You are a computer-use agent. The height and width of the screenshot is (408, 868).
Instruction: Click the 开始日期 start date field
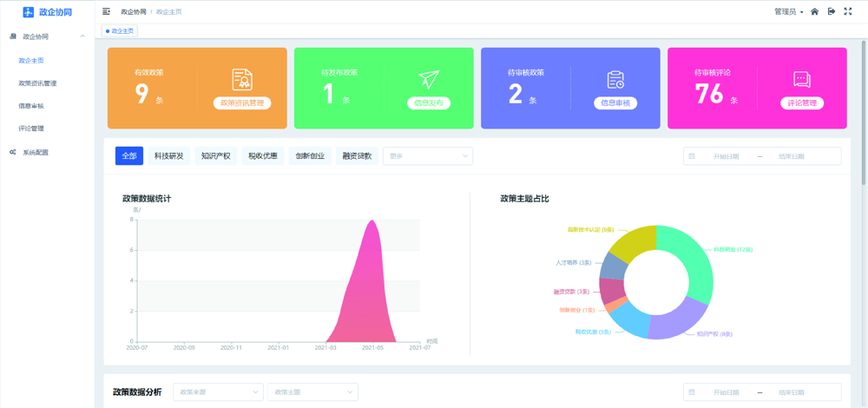(x=726, y=156)
